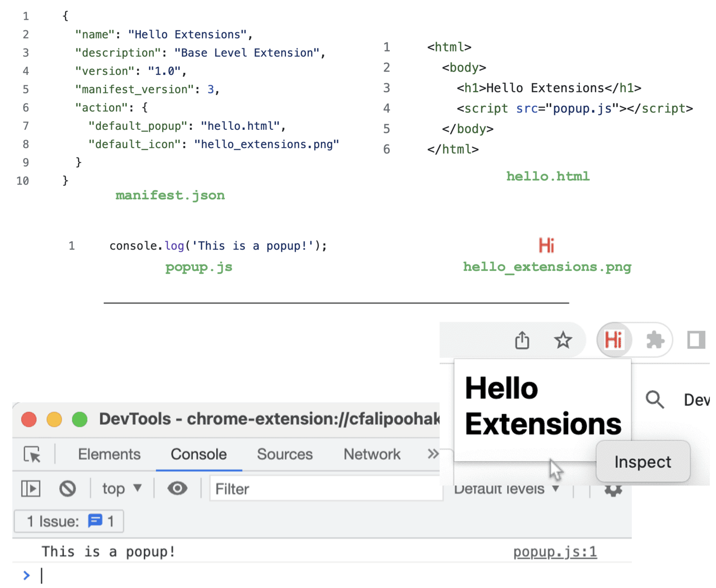Close the DevTools window with red button
This screenshot has height=588, width=716.
(x=29, y=419)
